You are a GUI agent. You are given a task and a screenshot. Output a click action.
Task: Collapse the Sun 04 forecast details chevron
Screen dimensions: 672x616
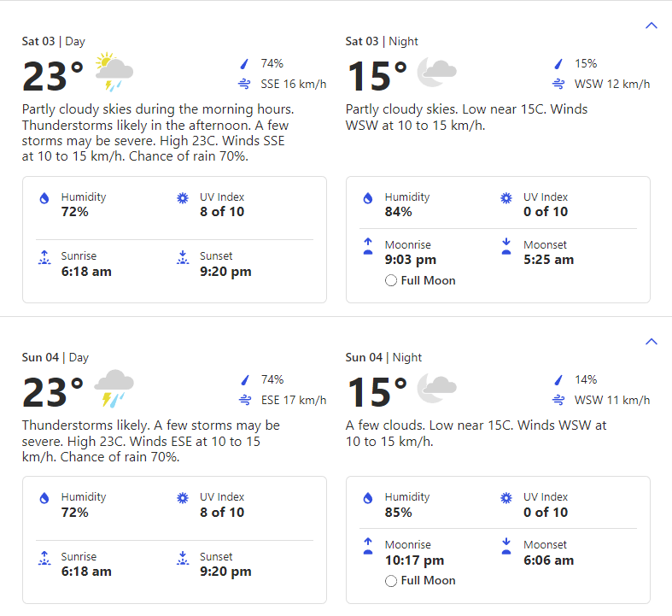[x=651, y=341]
